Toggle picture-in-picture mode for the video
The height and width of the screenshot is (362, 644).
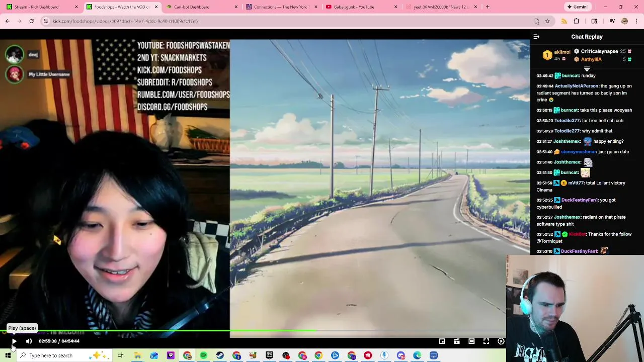[x=442, y=341]
